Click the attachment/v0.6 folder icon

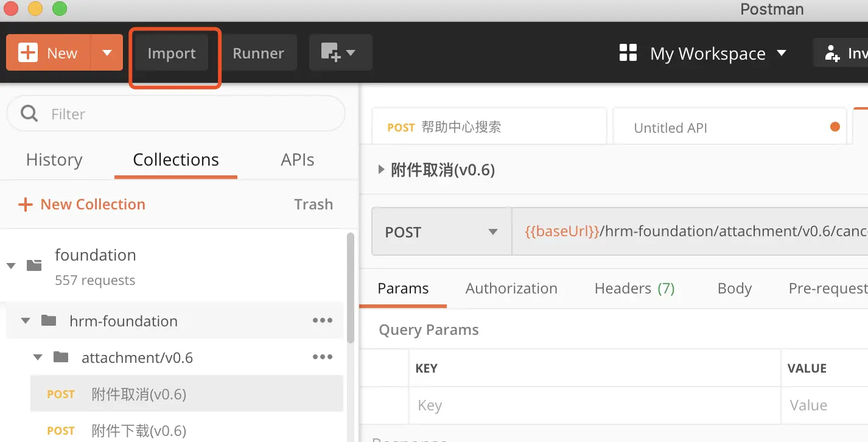(60, 357)
